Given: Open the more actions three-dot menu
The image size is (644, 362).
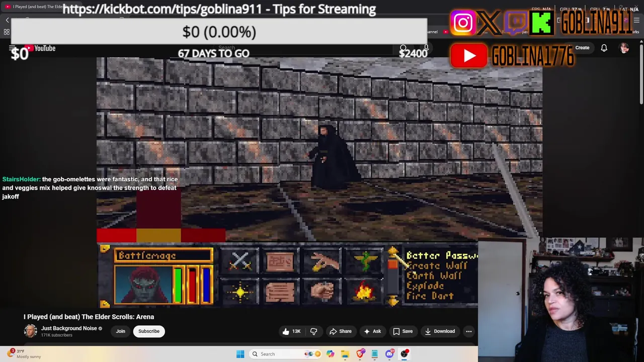Looking at the screenshot, I should pos(469,331).
